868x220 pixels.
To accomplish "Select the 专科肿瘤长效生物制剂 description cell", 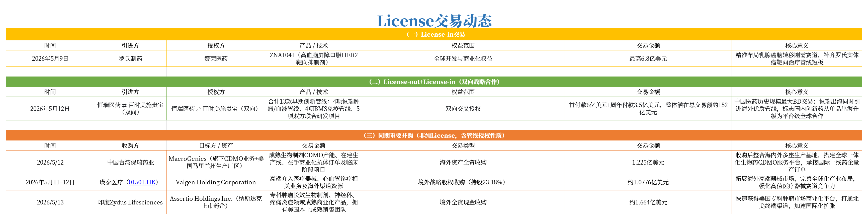I will (x=314, y=202).
